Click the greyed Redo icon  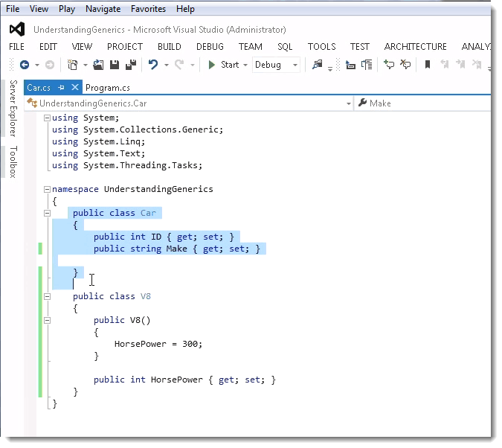179,65
